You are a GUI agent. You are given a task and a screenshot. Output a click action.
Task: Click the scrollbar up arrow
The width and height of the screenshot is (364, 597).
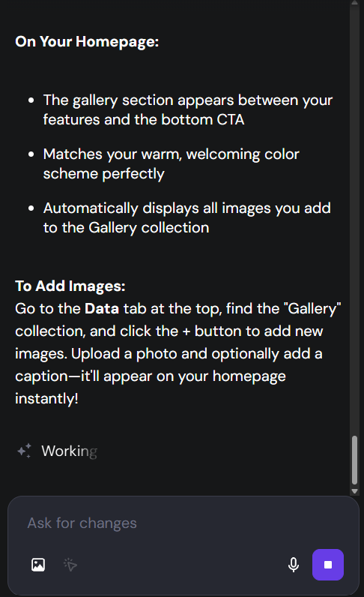(354, 2)
